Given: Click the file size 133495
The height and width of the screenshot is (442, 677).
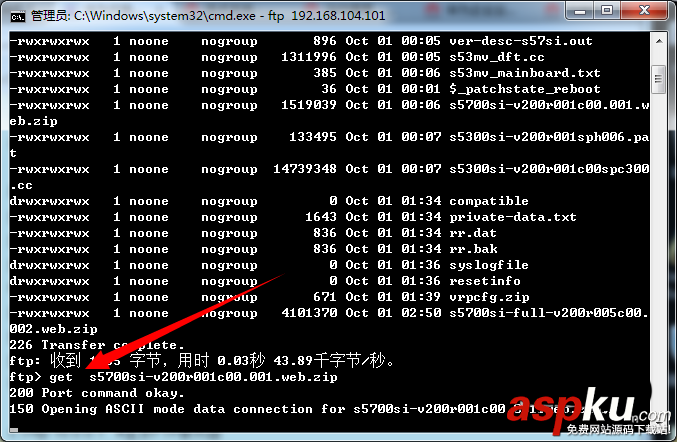Looking at the screenshot, I should [x=313, y=137].
